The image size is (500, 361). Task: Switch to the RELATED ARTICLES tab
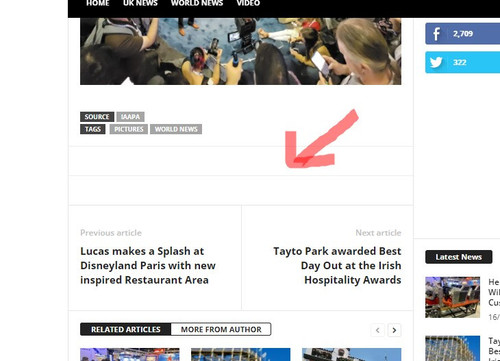tap(126, 329)
